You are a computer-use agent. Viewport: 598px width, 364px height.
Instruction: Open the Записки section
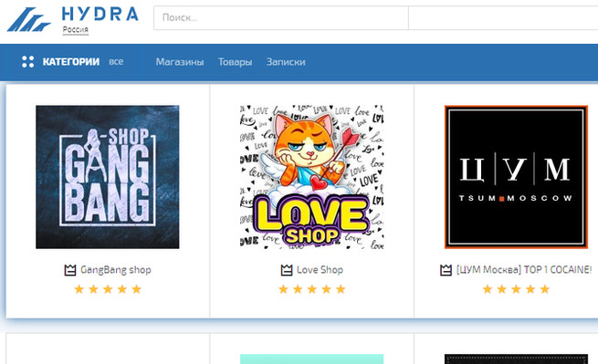point(286,62)
